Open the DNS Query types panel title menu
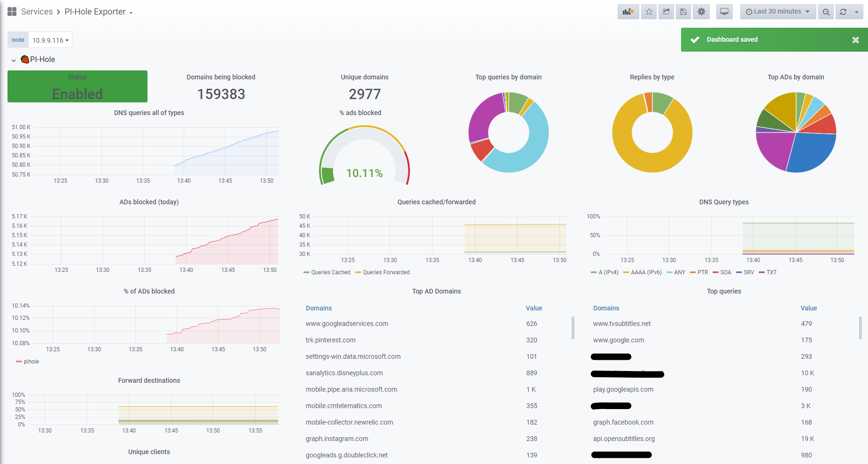Screen dimensions: 868x464 tap(724, 202)
